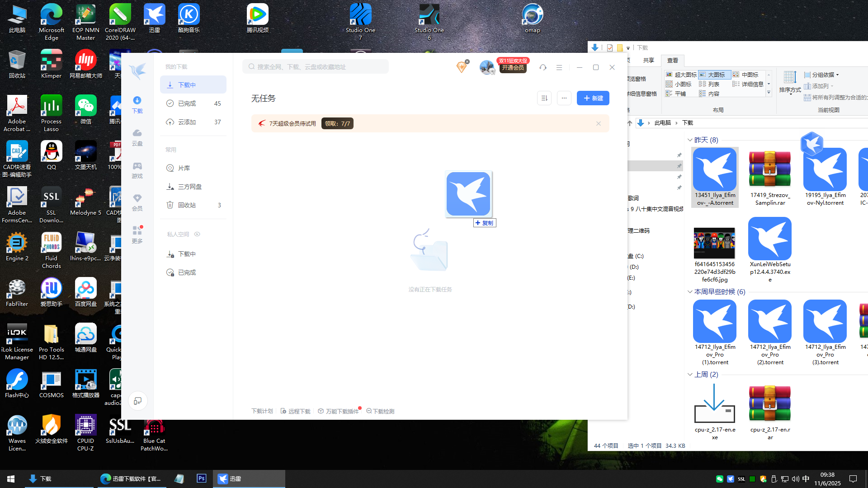Click the three-dots more options button
The width and height of the screenshot is (868, 488).
point(564,98)
